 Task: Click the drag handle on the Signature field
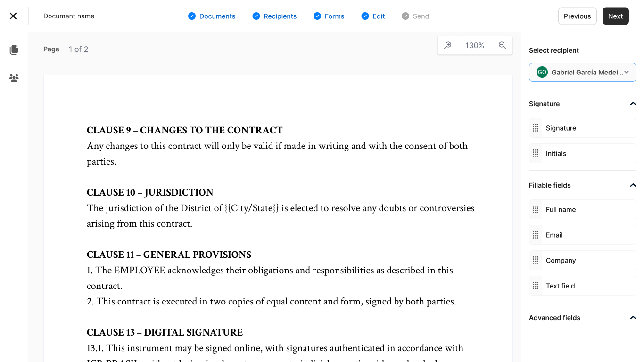536,127
